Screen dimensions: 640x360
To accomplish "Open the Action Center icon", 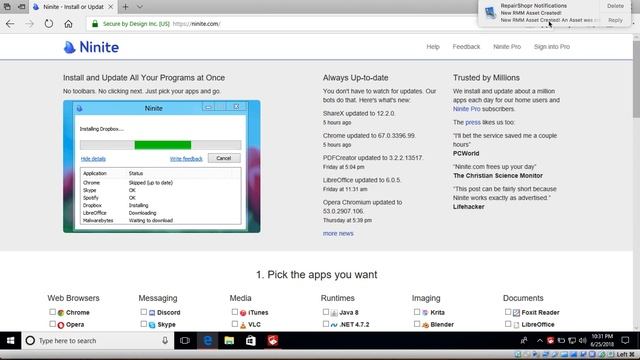I will (x=625, y=340).
